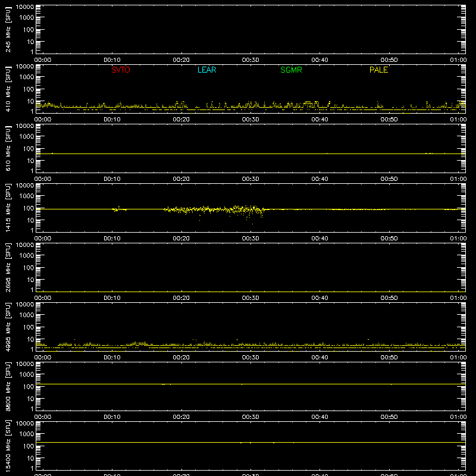The image size is (476, 476).
Task: Select the yellow PALE station label
Action: (378, 70)
